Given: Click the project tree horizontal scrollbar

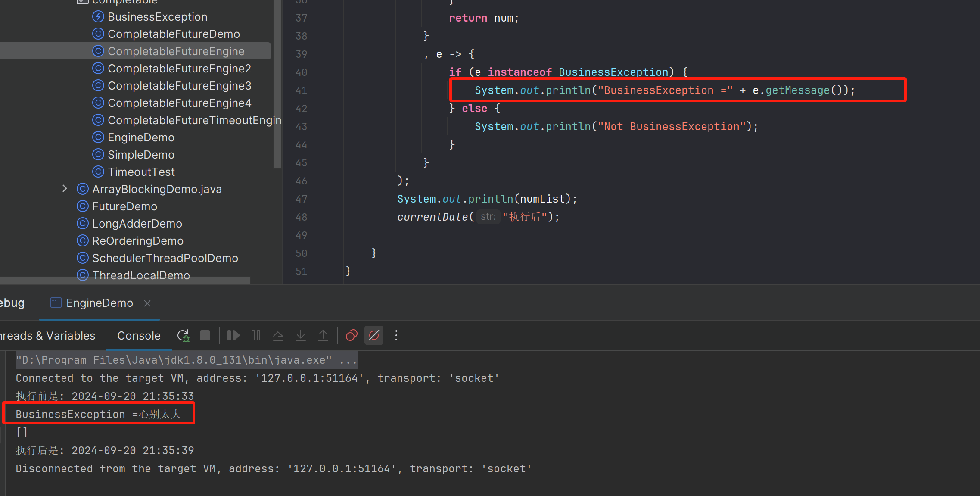Looking at the screenshot, I should coord(125,280).
